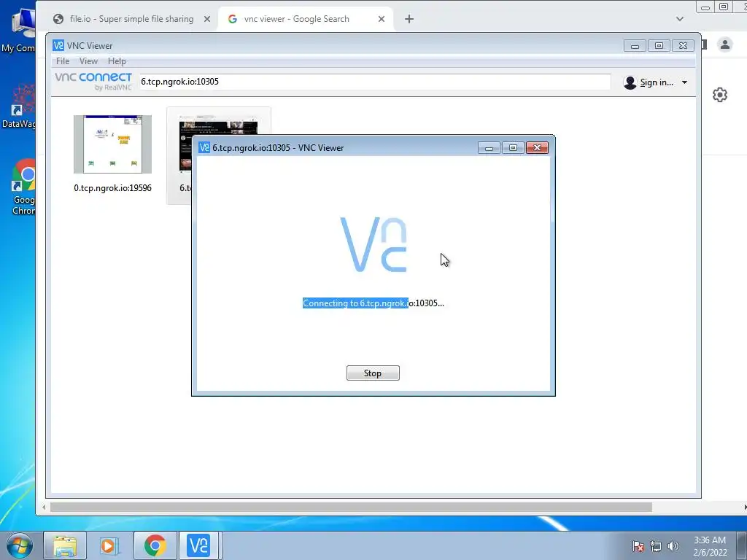
Task: Click the VNC Viewer taskbar icon
Action: pyautogui.click(x=198, y=545)
